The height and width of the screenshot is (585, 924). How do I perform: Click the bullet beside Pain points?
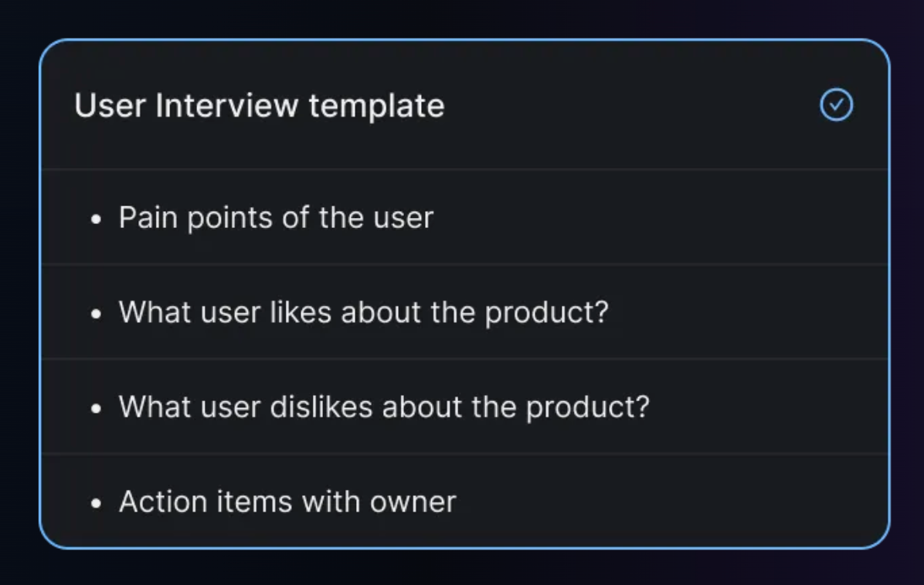point(96,219)
